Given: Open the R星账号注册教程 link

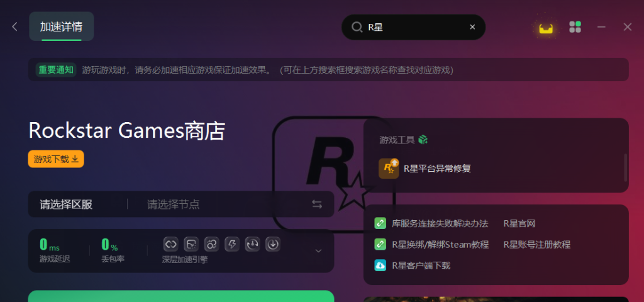Looking at the screenshot, I should 537,245.
